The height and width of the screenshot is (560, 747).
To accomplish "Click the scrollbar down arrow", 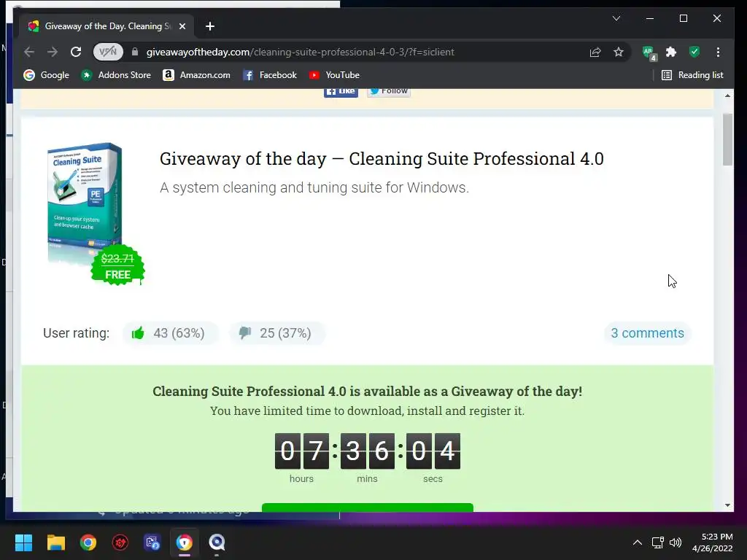I will 727,505.
